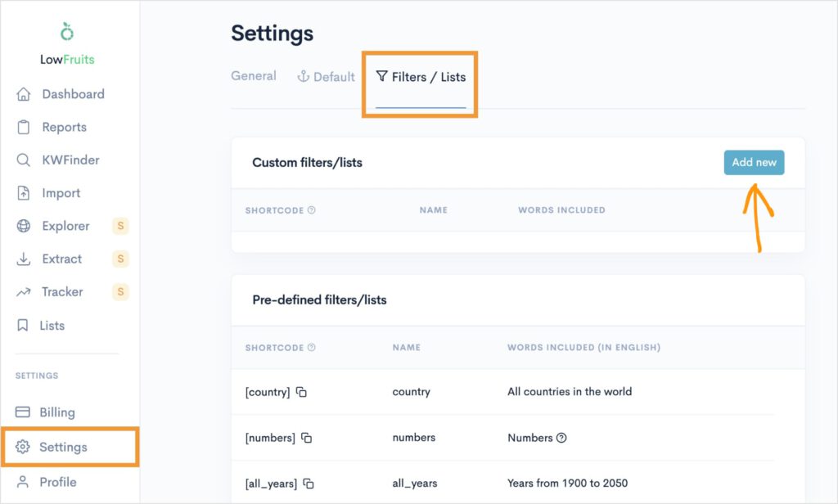Open the Lists bookmark section
This screenshot has width=838, height=504.
(x=54, y=325)
